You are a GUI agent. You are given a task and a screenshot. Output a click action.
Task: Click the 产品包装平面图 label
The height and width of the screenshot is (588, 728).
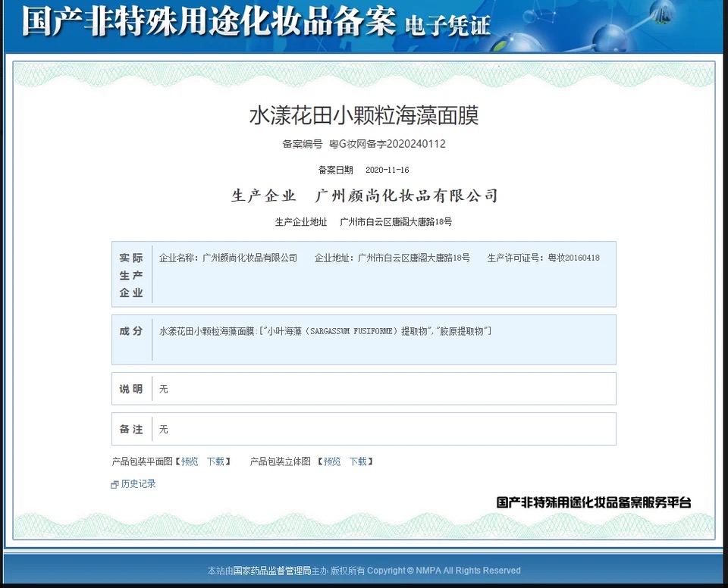[142, 461]
